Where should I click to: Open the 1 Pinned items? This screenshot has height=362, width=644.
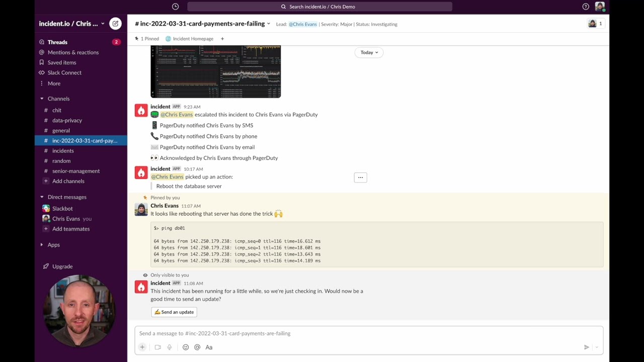point(147,39)
